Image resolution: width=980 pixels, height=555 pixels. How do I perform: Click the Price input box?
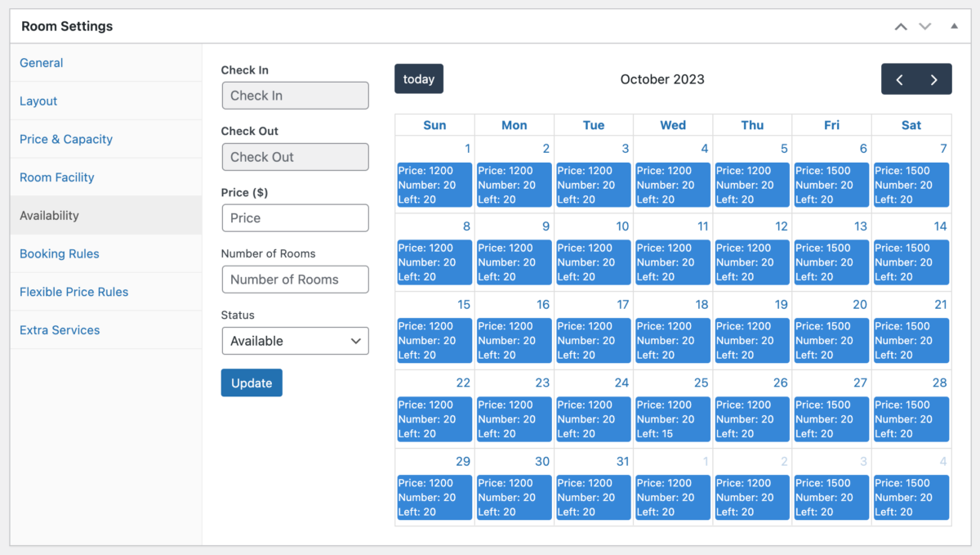(295, 218)
